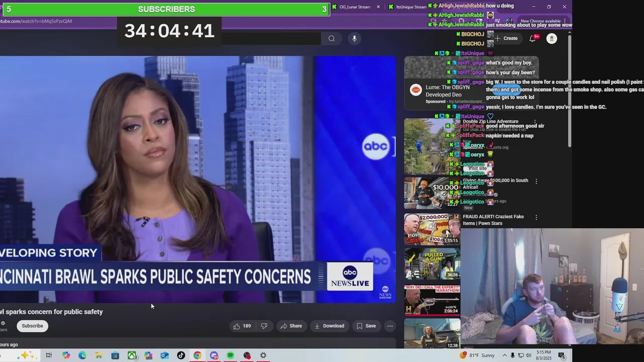Open volume control in system tray
This screenshot has height=362, width=644.
pyautogui.click(x=528, y=355)
